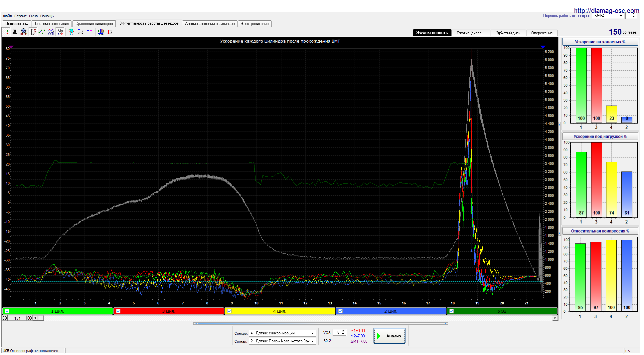644x355 pixels.
Task: Click the Анализ button
Action: point(389,336)
